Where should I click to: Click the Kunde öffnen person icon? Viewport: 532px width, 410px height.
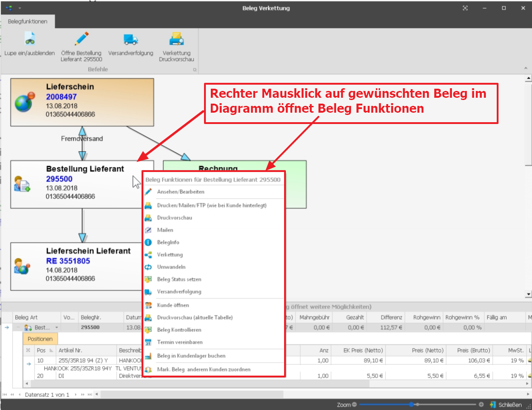(148, 305)
